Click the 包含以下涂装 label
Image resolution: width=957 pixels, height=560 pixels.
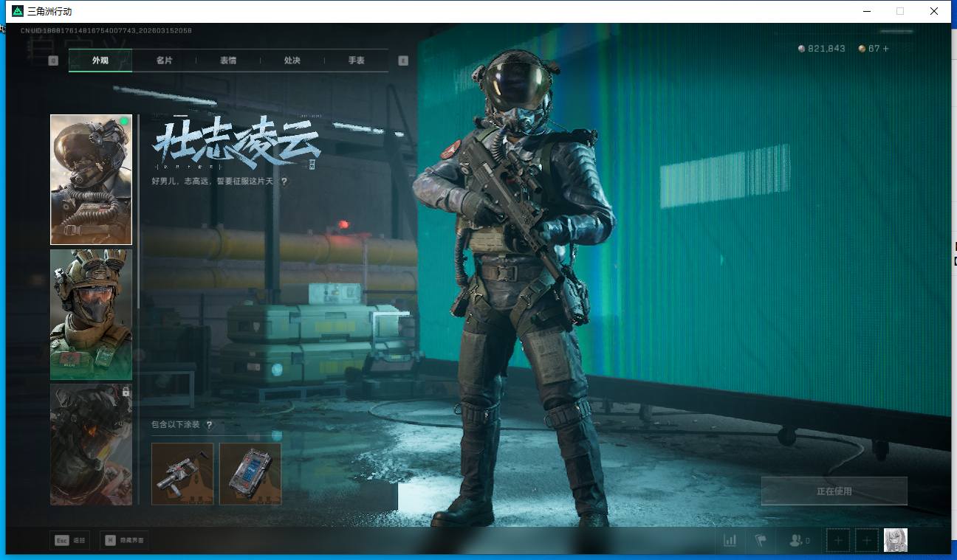coord(176,425)
